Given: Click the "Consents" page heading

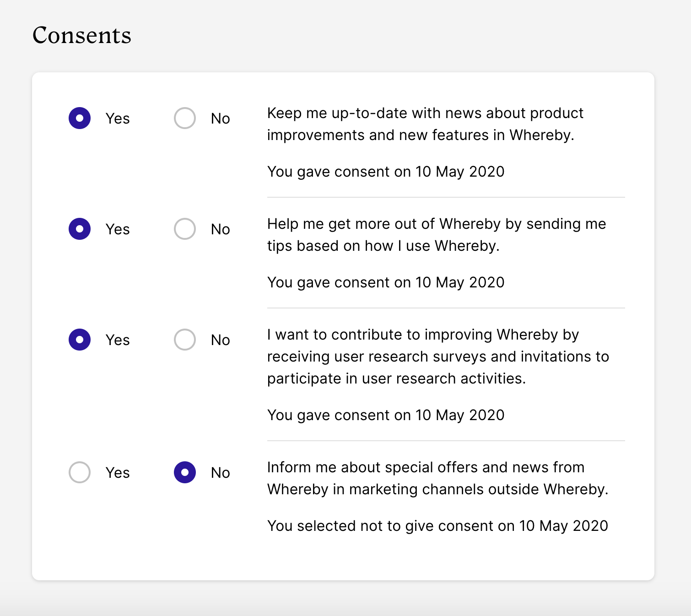Looking at the screenshot, I should point(82,35).
